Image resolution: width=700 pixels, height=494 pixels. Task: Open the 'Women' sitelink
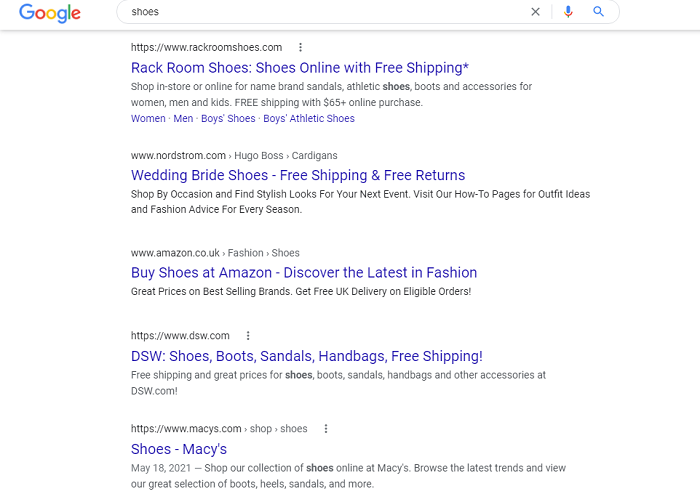[x=148, y=118]
